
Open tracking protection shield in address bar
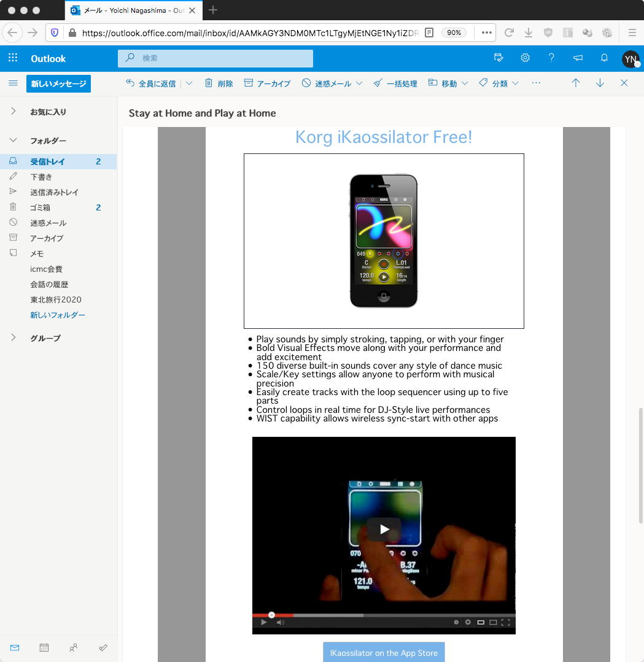coord(55,33)
